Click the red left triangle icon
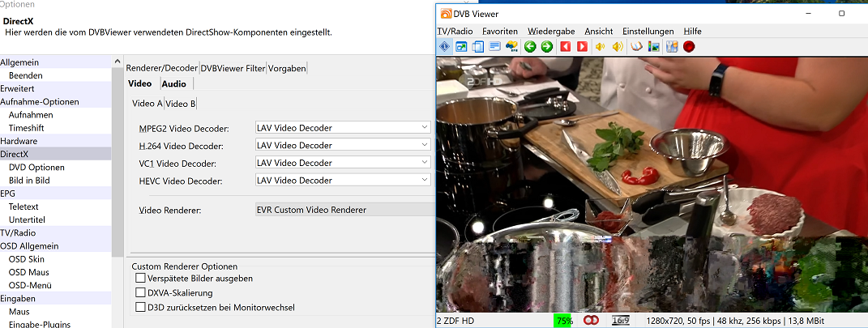The width and height of the screenshot is (868, 328). [x=566, y=47]
